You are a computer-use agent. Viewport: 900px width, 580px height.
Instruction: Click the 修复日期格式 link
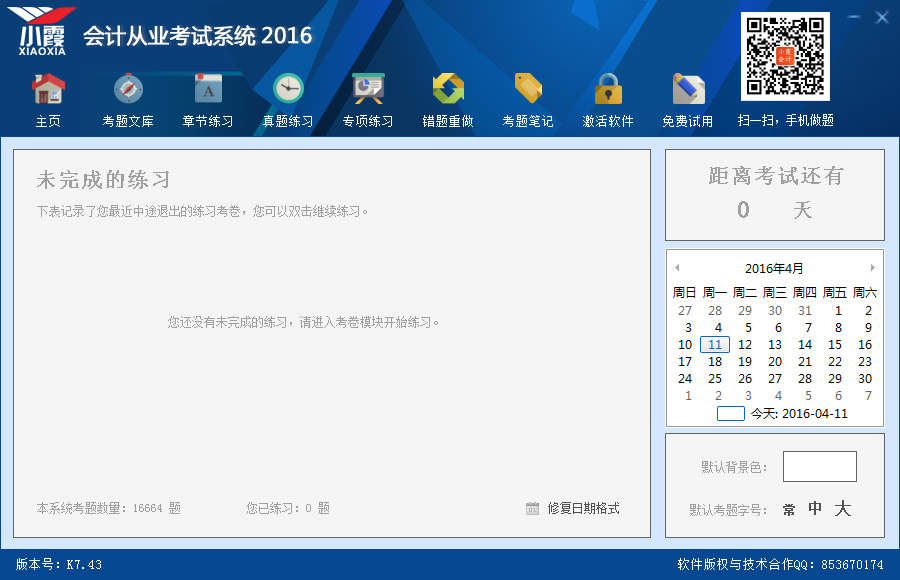(583, 508)
